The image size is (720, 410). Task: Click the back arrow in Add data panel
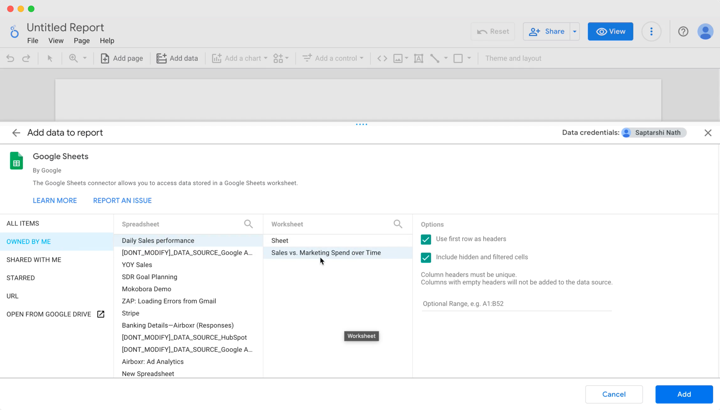tap(16, 133)
